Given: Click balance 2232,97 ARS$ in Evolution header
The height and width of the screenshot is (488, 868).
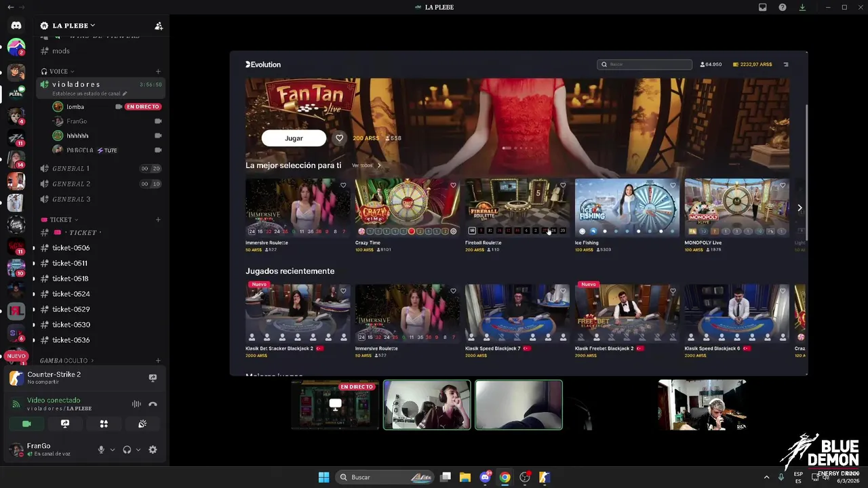Looking at the screenshot, I should (x=753, y=64).
